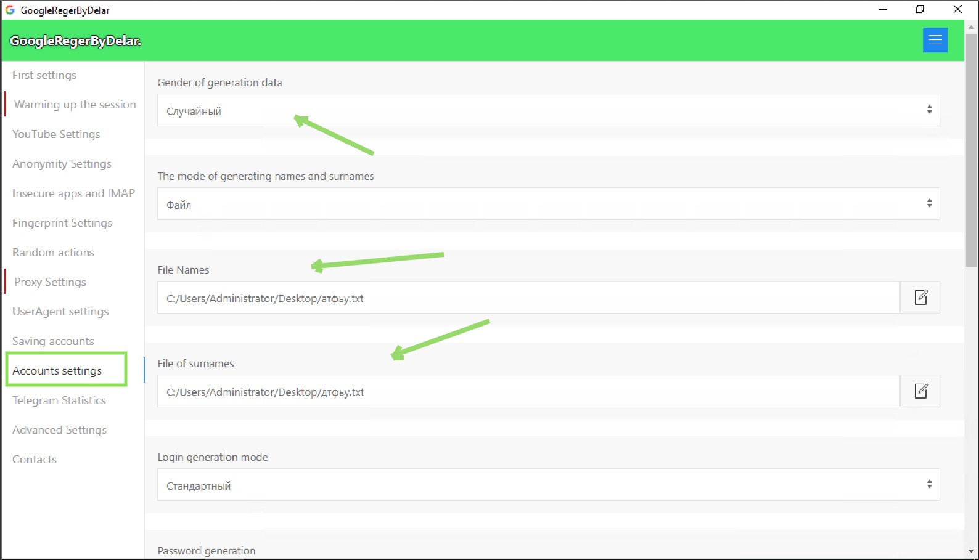The width and height of the screenshot is (979, 560).
Task: Click the File Names browse edit icon
Action: click(920, 298)
